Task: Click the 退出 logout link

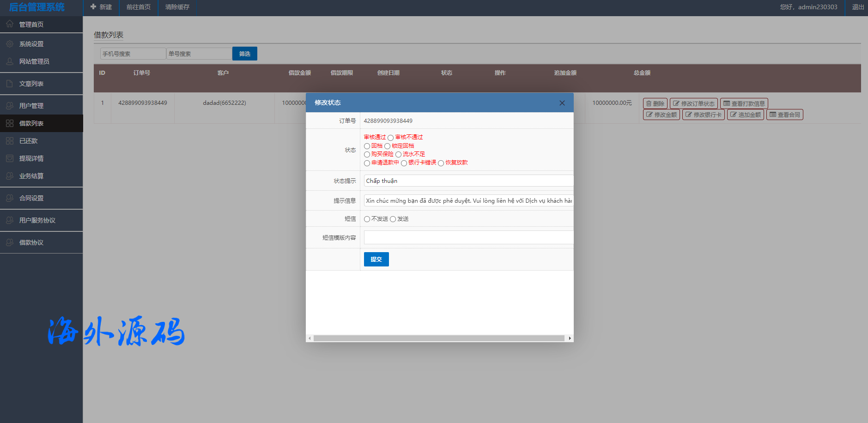Action: (x=858, y=7)
